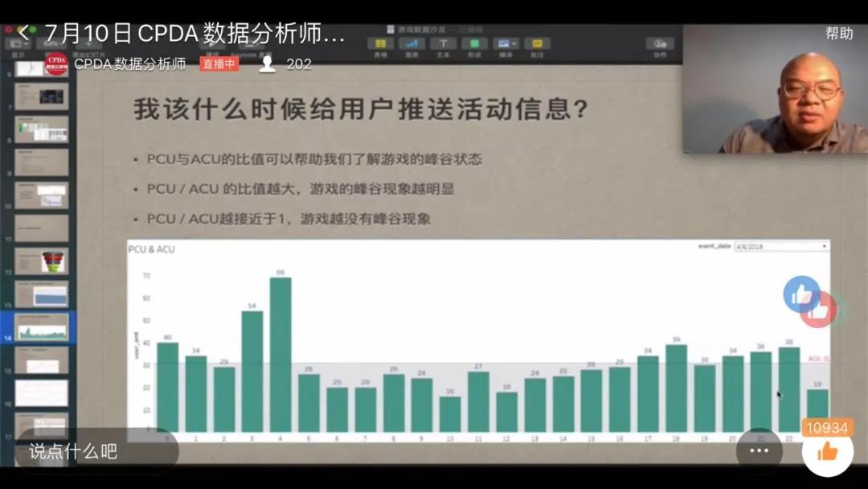868x489 pixels.
Task: Select slide 8 thumbnail in navigator
Action: click(42, 129)
